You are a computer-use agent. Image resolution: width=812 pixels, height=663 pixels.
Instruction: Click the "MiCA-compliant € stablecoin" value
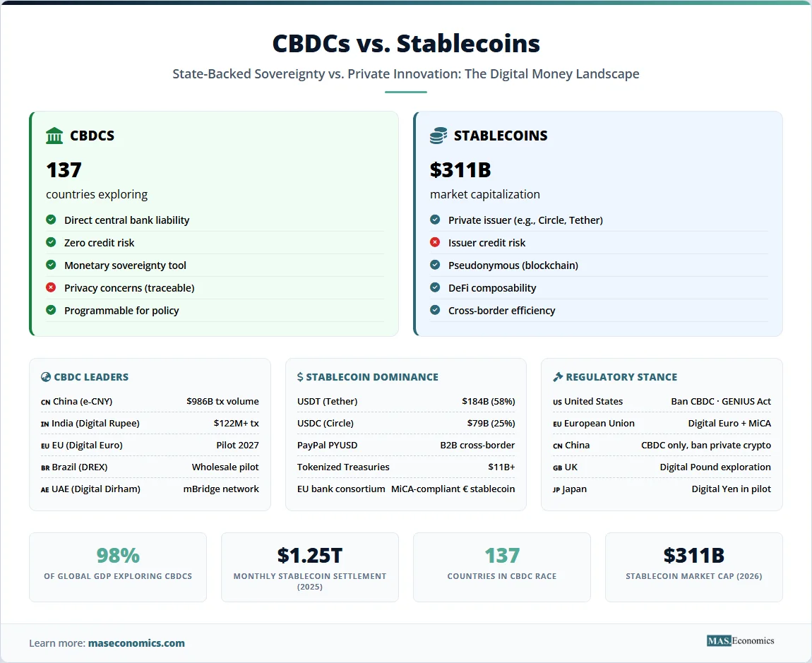click(x=453, y=489)
